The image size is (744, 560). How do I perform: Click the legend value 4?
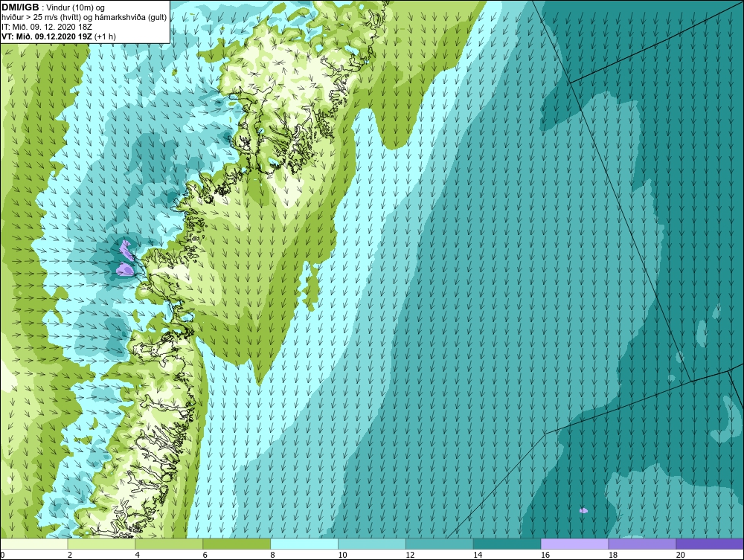[x=137, y=555]
